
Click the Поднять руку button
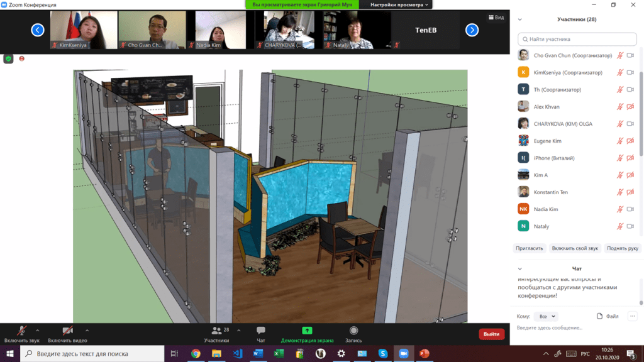click(x=623, y=248)
